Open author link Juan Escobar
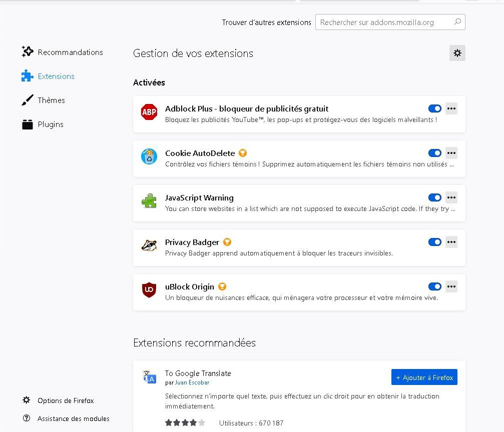The width and height of the screenshot is (504, 432). tap(192, 382)
